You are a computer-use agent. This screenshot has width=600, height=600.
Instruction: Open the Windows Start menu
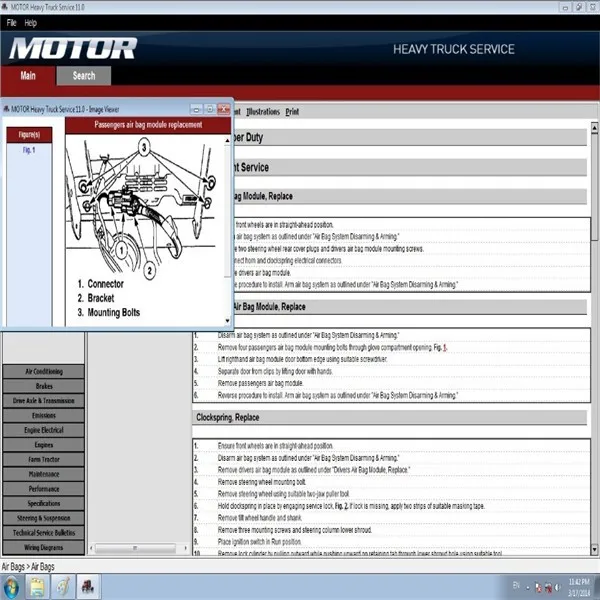(x=11, y=587)
